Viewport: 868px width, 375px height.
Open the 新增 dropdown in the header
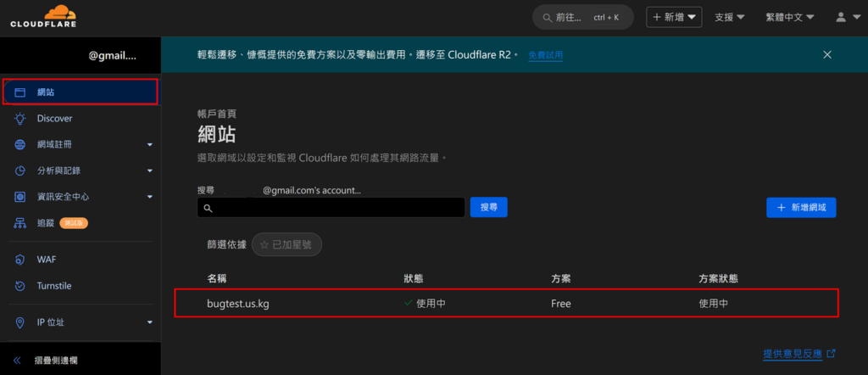click(x=675, y=17)
